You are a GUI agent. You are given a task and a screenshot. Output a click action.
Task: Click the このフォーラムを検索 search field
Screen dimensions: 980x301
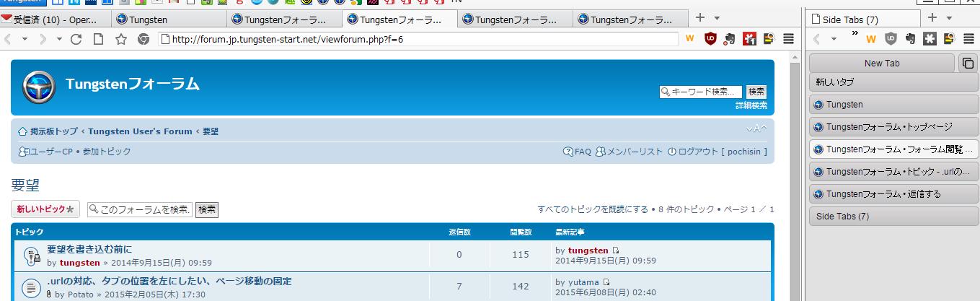point(141,209)
